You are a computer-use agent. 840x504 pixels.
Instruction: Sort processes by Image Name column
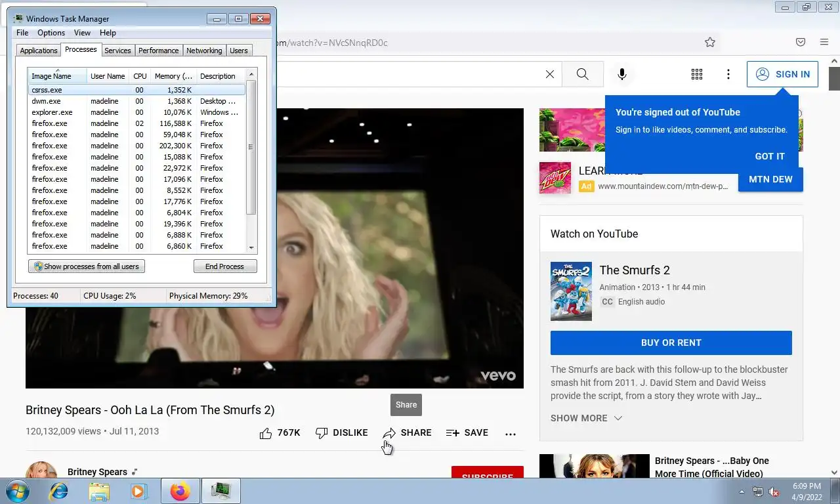(x=57, y=76)
